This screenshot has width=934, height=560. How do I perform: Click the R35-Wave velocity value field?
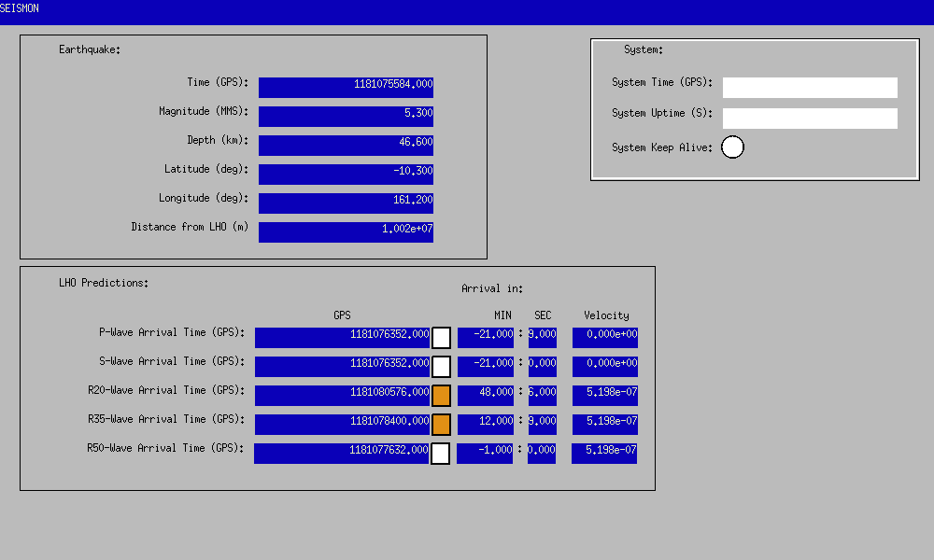pyautogui.click(x=604, y=425)
